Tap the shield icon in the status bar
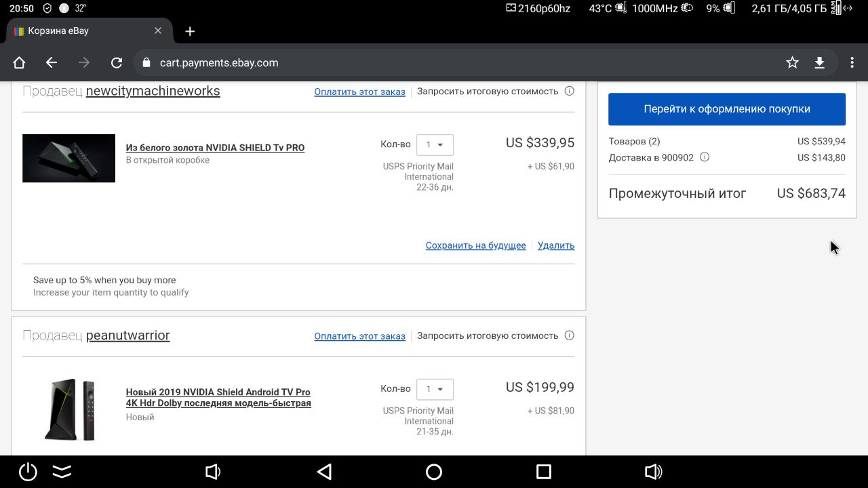868x488 pixels. [x=47, y=8]
